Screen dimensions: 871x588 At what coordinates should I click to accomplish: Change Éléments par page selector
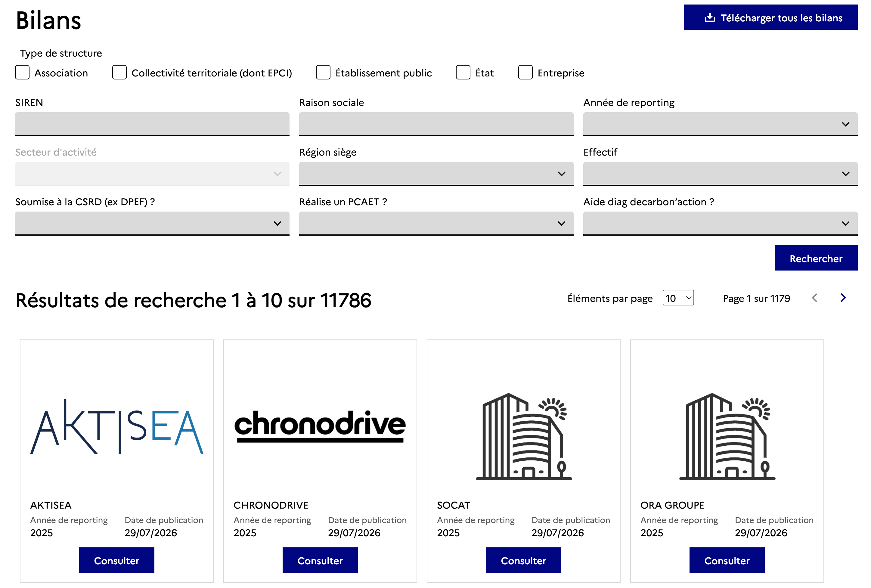point(678,298)
